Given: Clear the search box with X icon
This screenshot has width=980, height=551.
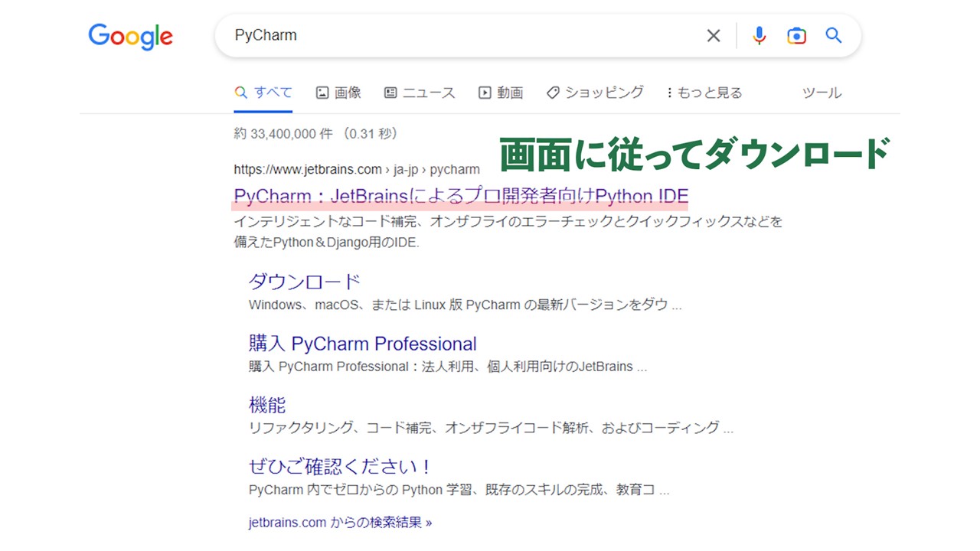Looking at the screenshot, I should [x=714, y=35].
